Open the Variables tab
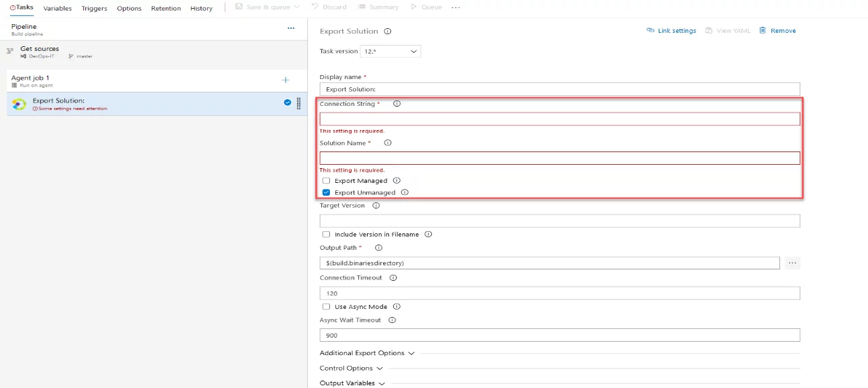The image size is (868, 388). click(58, 8)
